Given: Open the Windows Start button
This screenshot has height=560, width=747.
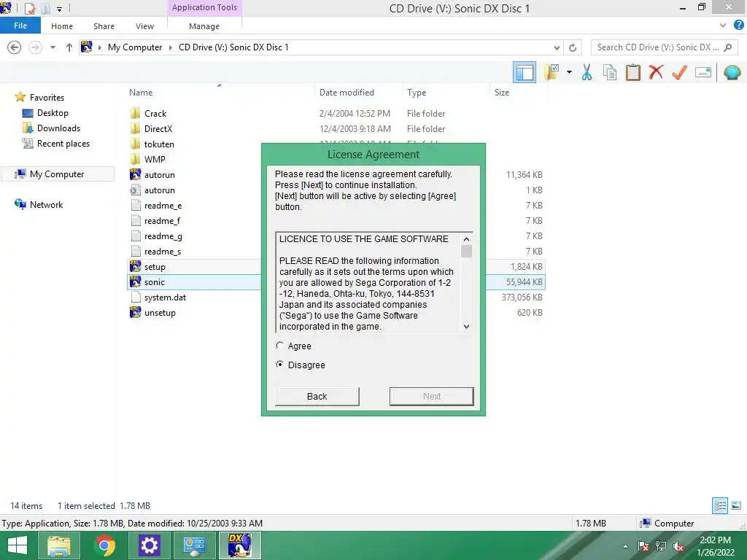Looking at the screenshot, I should (x=18, y=545).
